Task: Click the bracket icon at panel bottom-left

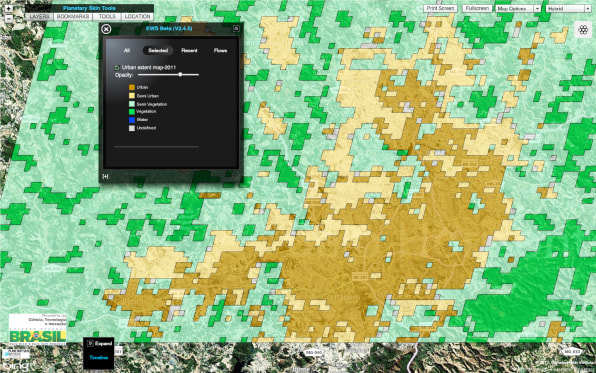Action: coord(105,176)
